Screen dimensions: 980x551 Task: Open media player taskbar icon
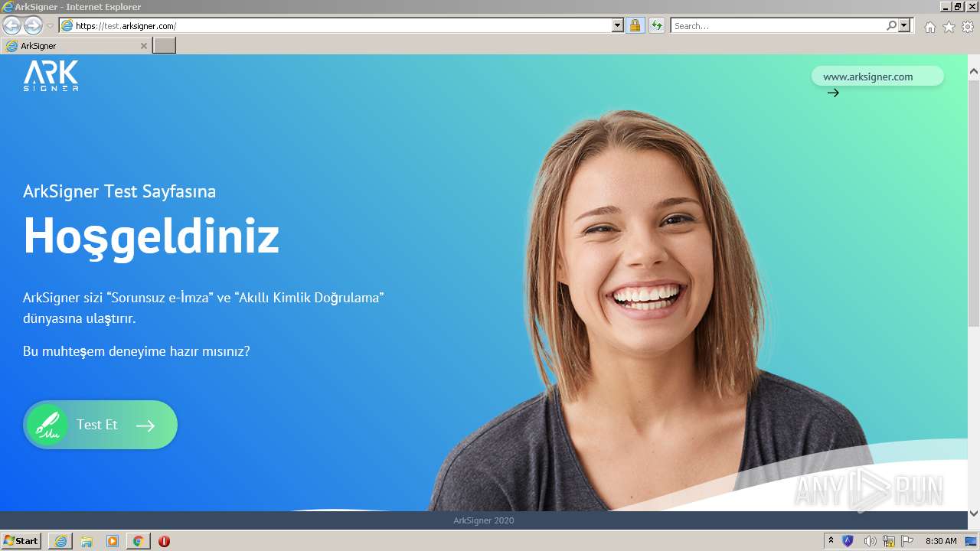click(x=113, y=541)
